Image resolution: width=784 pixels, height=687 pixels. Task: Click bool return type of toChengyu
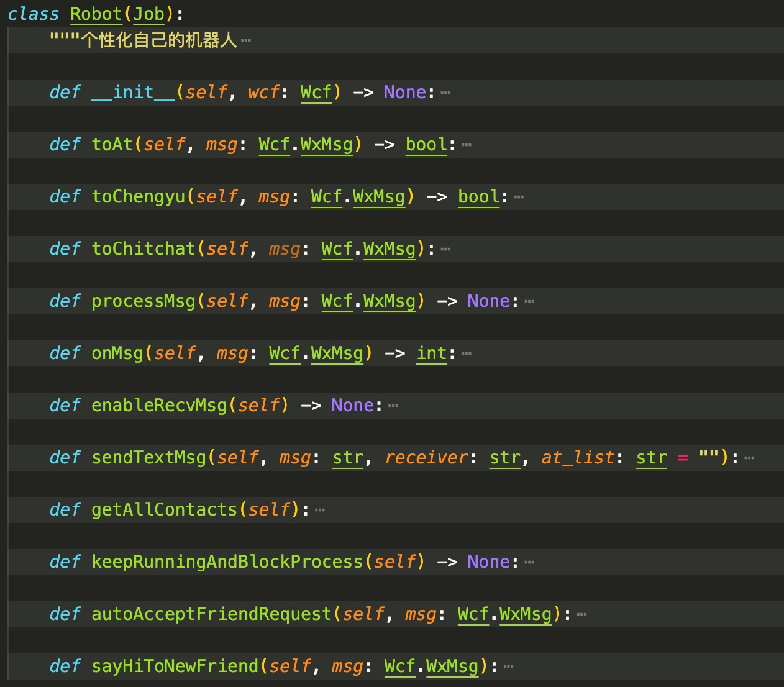[478, 197]
